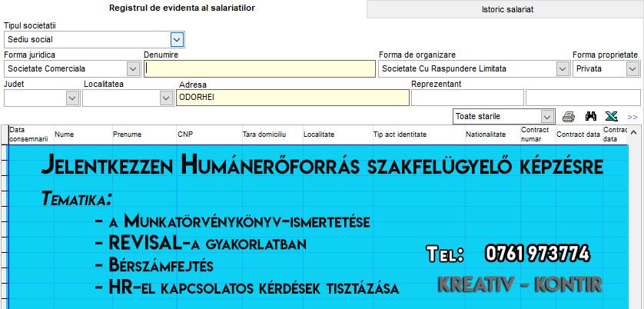The image size is (644, 309).
Task: Click the Data consemnarii column header
Action: tap(31, 135)
